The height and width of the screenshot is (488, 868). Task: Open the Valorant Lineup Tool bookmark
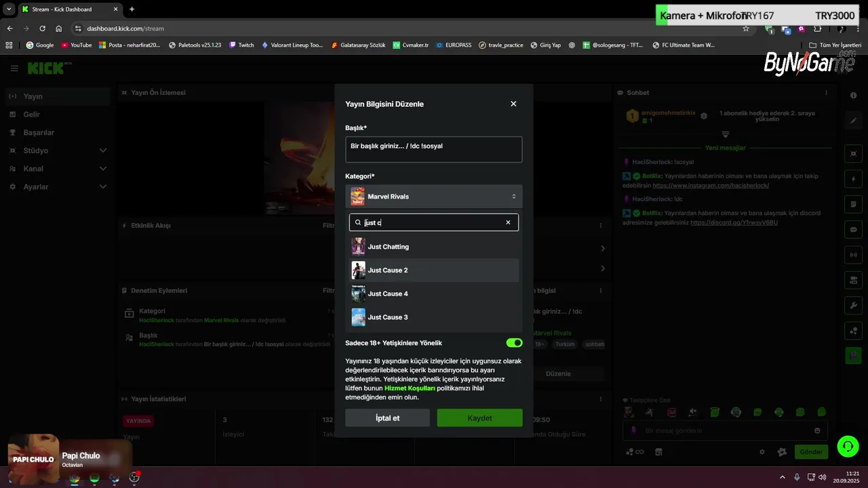click(292, 45)
